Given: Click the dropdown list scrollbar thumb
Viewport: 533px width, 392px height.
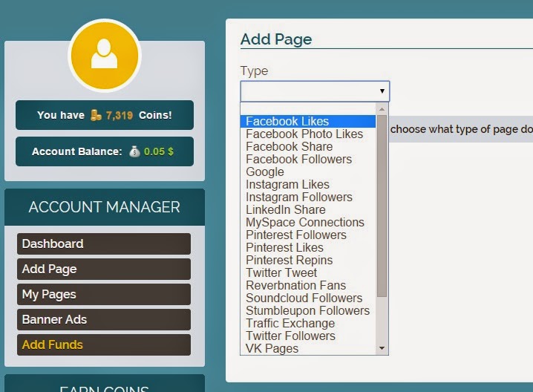Looking at the screenshot, I should coord(382,206).
